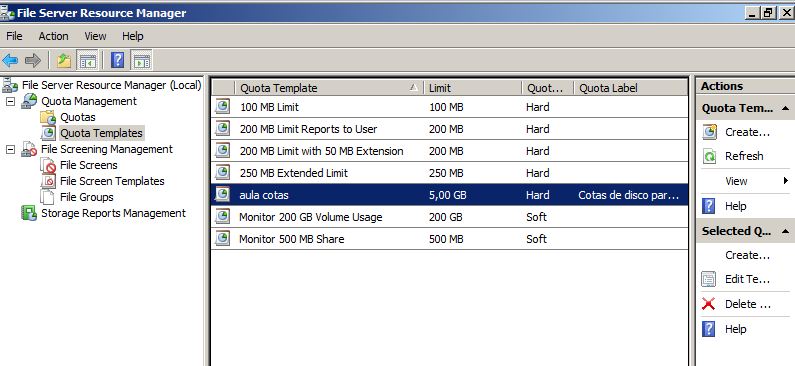
Task: Click the "500 MB" limit cell
Action: [446, 239]
